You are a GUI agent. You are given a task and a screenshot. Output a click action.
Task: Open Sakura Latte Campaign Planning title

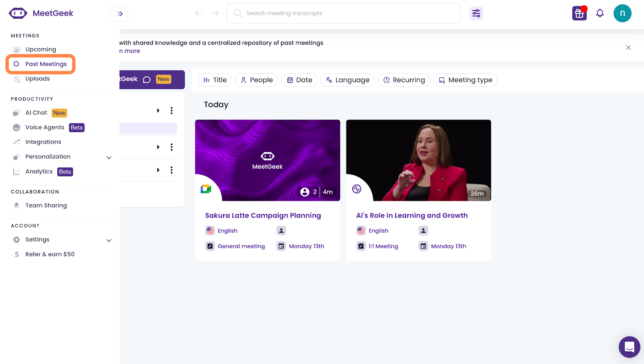[x=263, y=216]
